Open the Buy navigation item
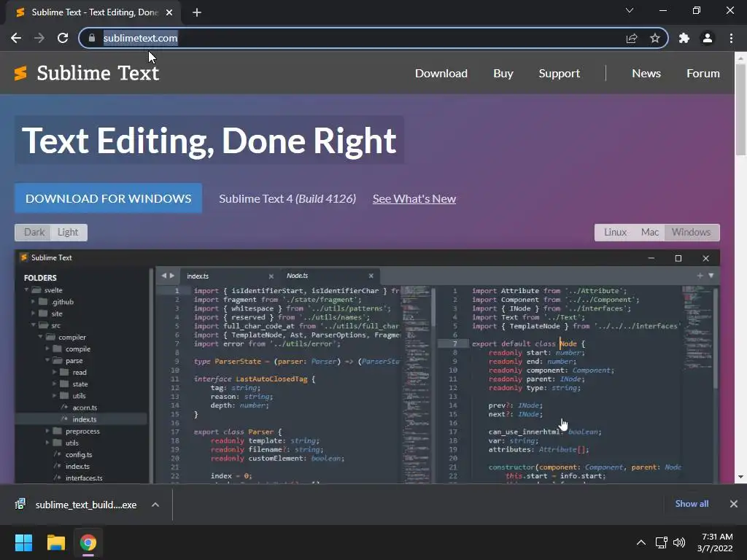This screenshot has width=747, height=560. coord(503,74)
